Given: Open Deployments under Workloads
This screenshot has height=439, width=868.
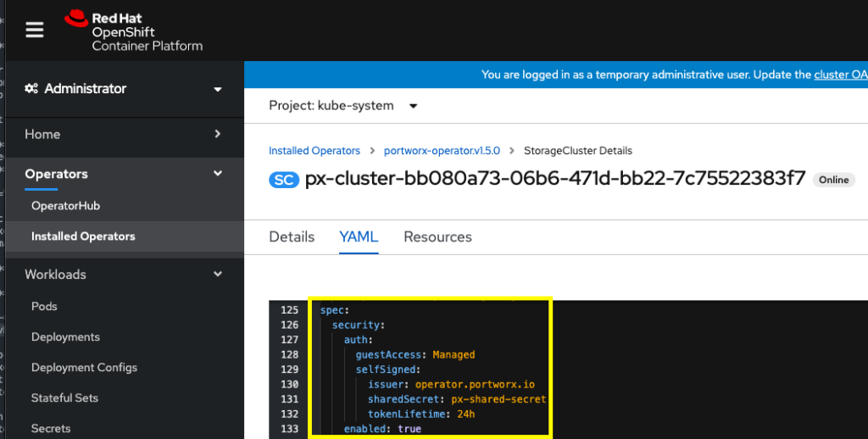Looking at the screenshot, I should [x=65, y=337].
